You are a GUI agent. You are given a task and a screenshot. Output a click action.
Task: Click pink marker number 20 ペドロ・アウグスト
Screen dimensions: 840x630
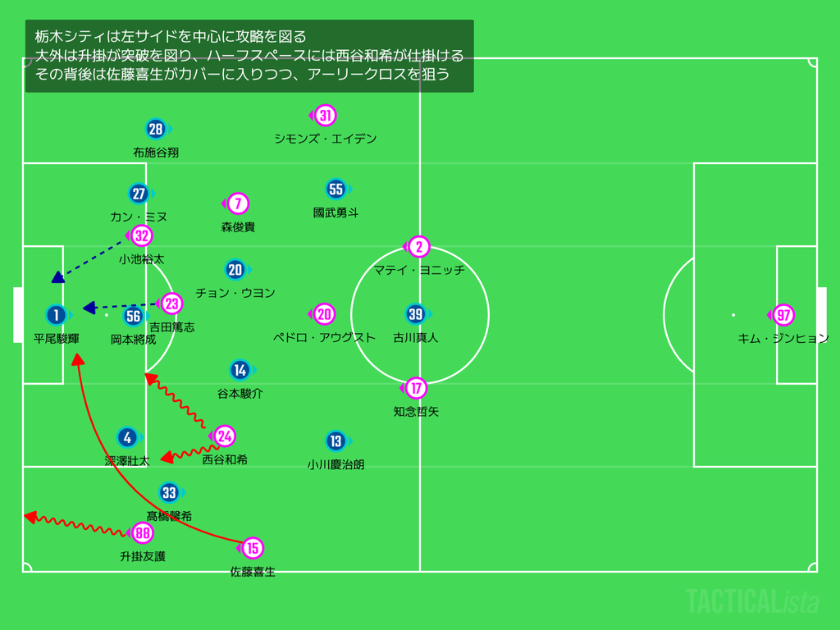pos(324,314)
